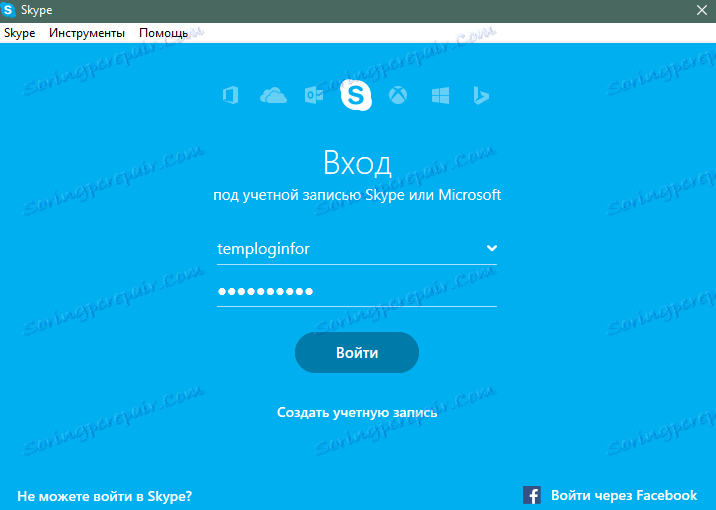Click the Skype icon in title bar
Viewport: 716px width, 510px height.
[x=8, y=10]
